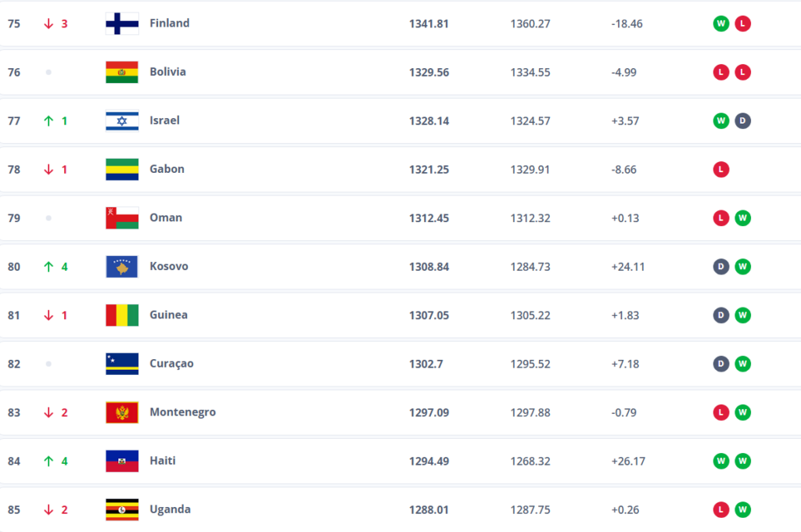Click the Kosovo flag icon
Image resolution: width=801 pixels, height=532 pixels.
(x=122, y=266)
